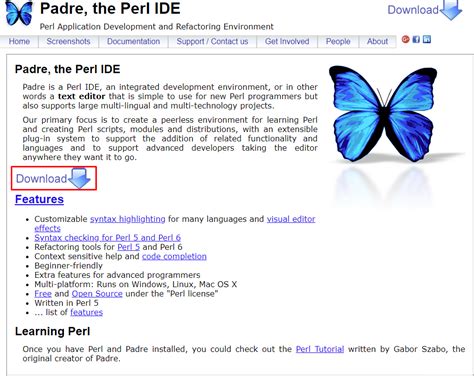
Task: Go to the Home menu item
Action: click(19, 41)
